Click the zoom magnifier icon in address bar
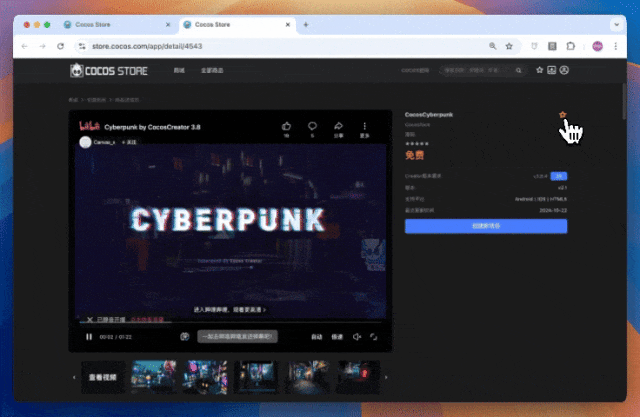Screen dimensions: 640x417 493,46
